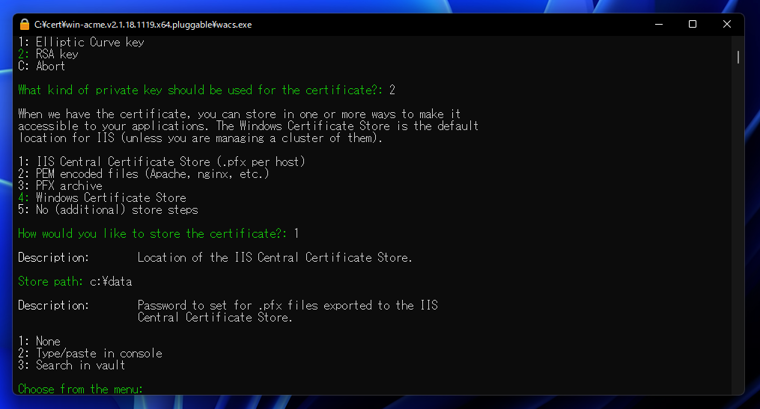Click the lock icon in the title bar

click(24, 24)
